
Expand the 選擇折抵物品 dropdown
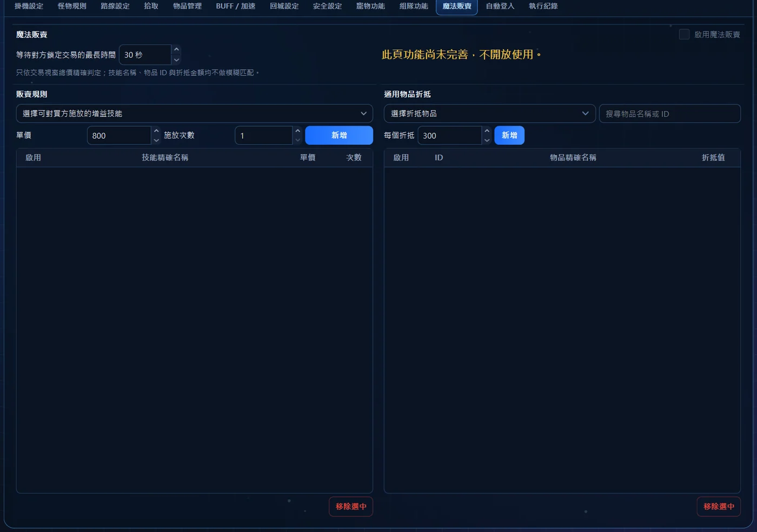click(x=490, y=114)
